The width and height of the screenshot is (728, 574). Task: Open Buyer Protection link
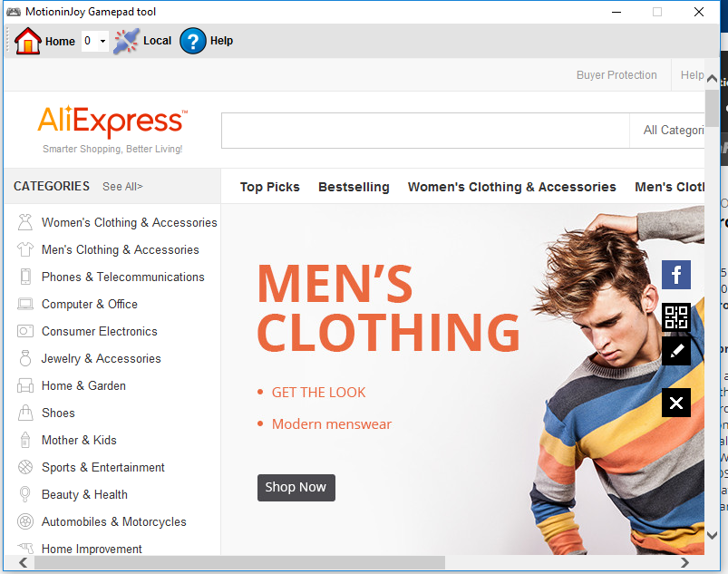click(x=616, y=74)
